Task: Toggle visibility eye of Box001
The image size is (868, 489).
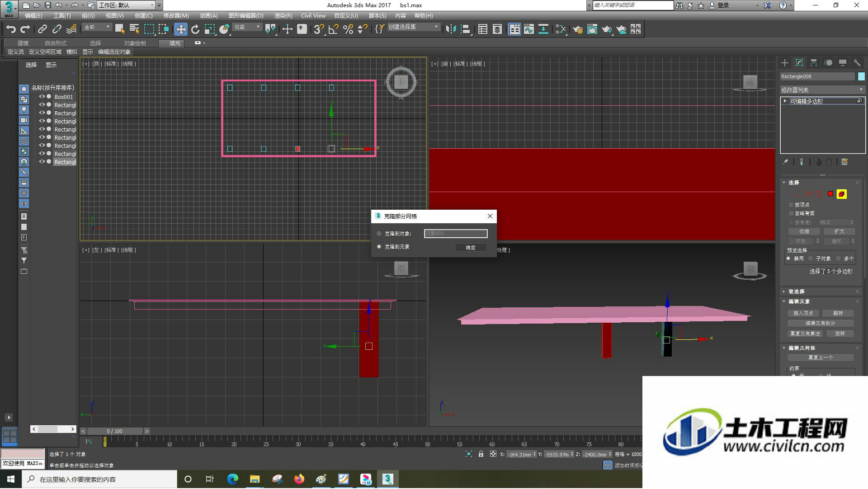Action: click(x=42, y=97)
